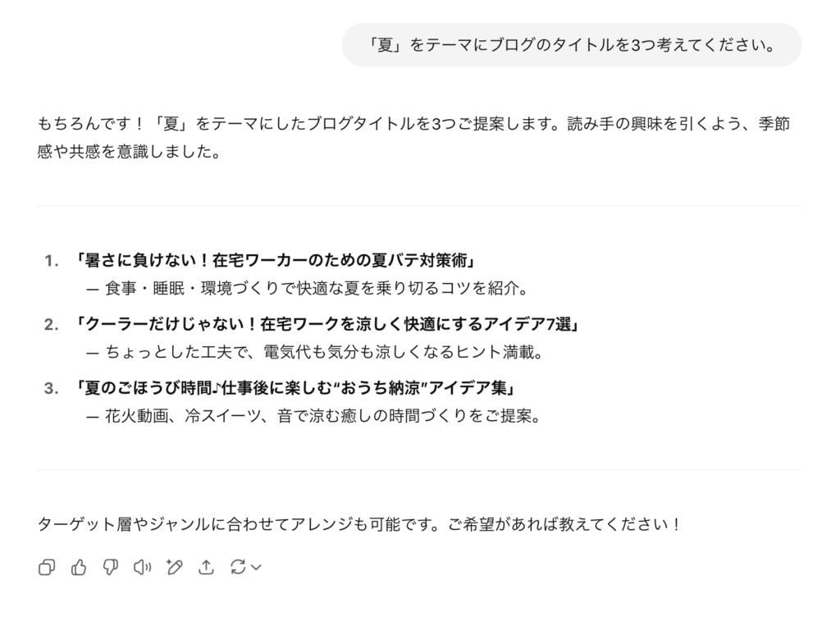This screenshot has height=626, width=840.
Task: Click the closing sentence about ターゲット層やジャンル
Action: pyautogui.click(x=359, y=523)
